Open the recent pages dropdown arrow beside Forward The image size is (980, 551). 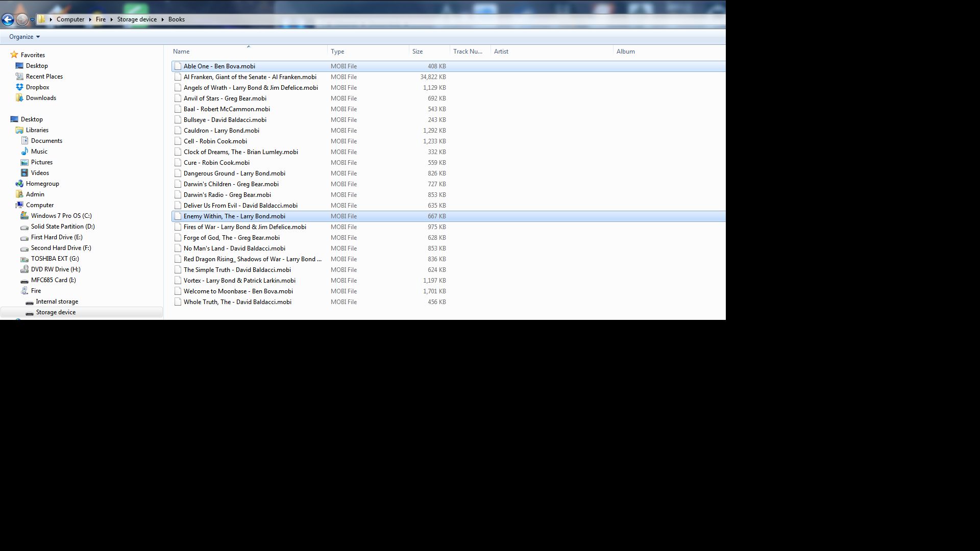32,20
